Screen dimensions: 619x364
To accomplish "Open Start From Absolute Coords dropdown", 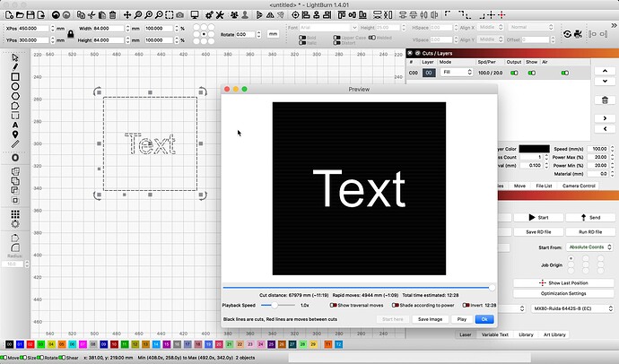I will pyautogui.click(x=589, y=247).
